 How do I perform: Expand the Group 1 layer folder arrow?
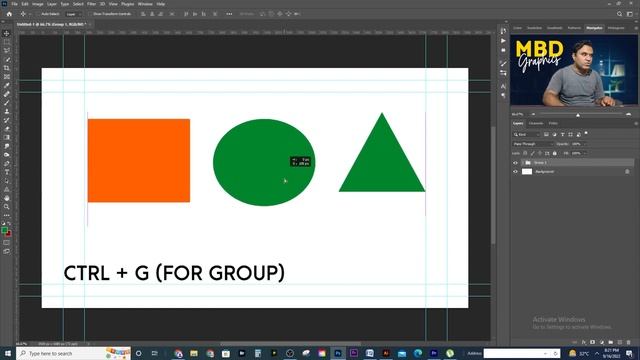coord(522,163)
